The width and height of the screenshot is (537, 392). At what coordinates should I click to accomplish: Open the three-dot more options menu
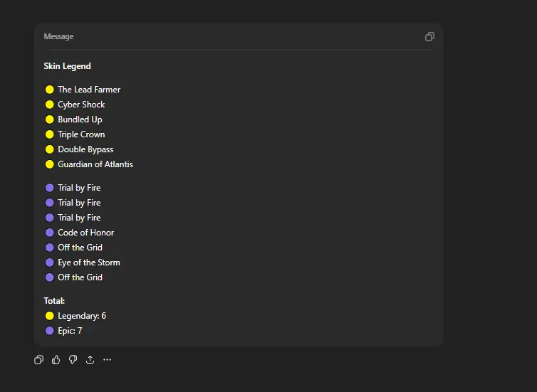pyautogui.click(x=108, y=360)
